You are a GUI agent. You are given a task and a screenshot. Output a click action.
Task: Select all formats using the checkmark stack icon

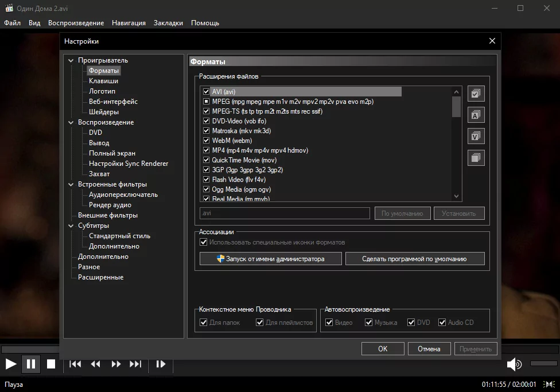coord(475,94)
